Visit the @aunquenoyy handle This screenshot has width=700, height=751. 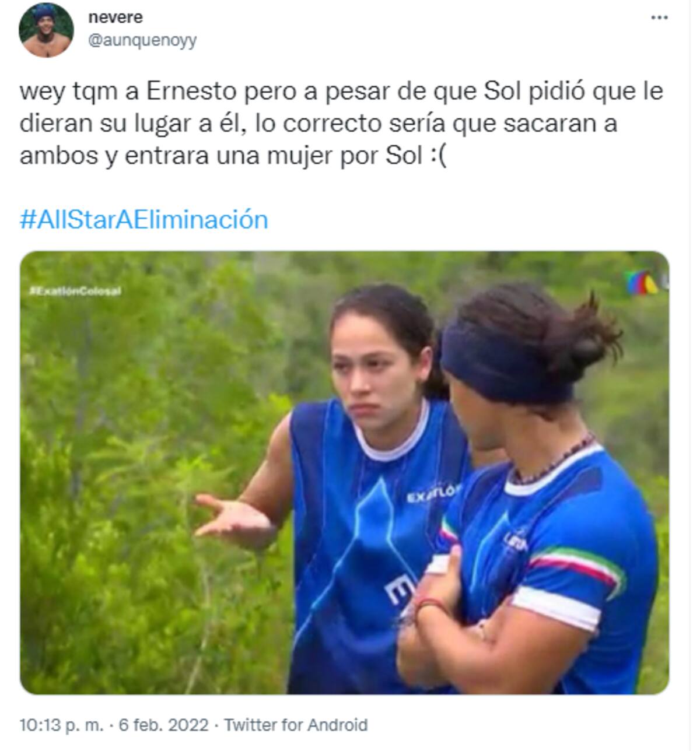pyautogui.click(x=142, y=40)
